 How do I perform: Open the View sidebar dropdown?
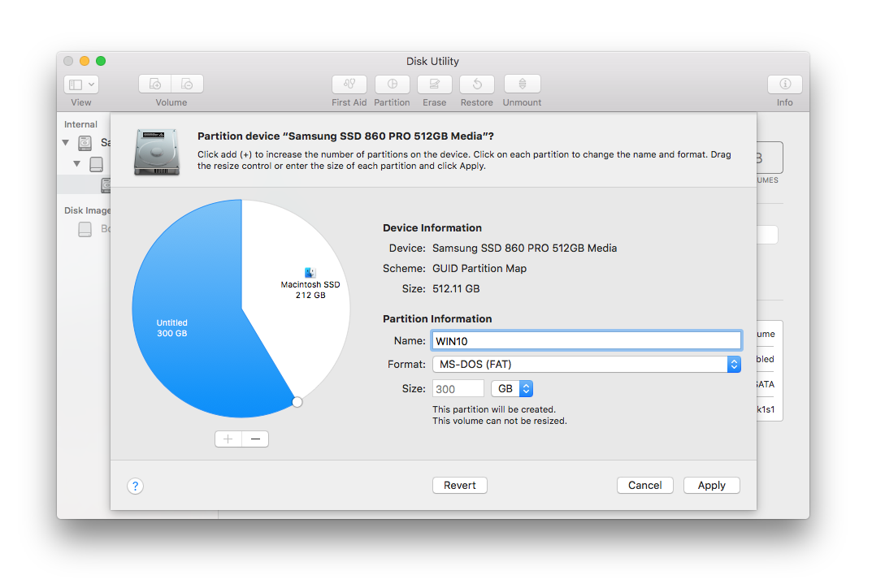point(81,84)
